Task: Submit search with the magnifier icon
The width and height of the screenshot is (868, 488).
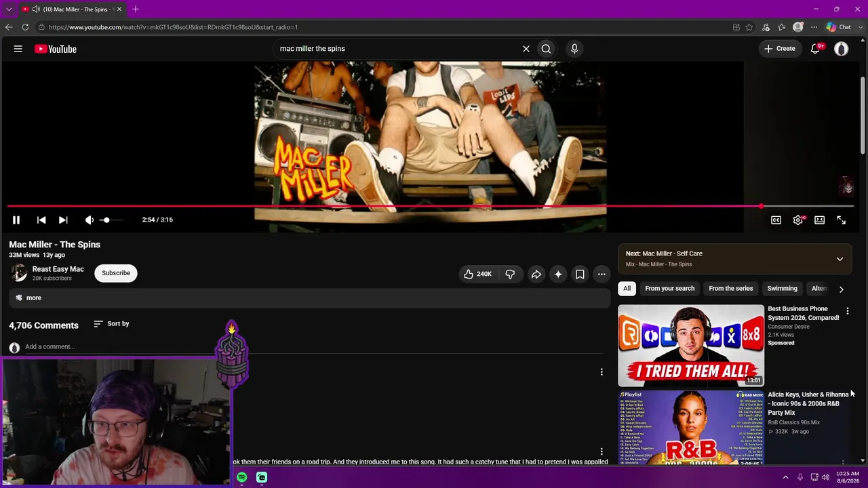Action: click(546, 49)
